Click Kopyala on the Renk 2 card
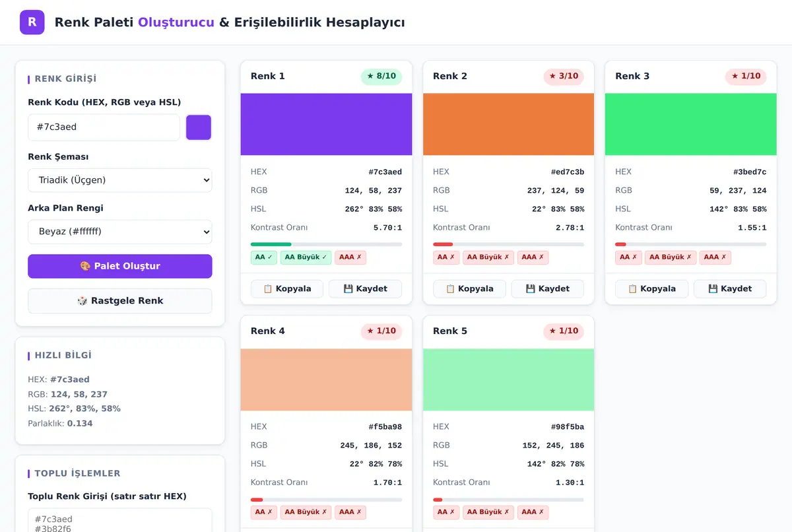 pos(469,288)
